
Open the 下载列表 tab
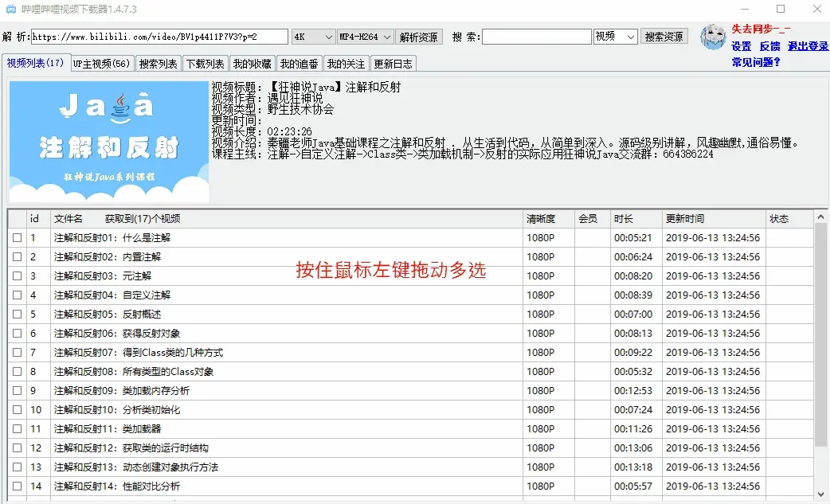[x=205, y=64]
